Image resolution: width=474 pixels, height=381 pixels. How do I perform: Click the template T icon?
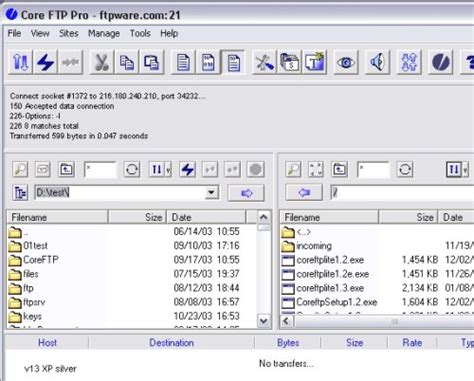[x=314, y=62]
